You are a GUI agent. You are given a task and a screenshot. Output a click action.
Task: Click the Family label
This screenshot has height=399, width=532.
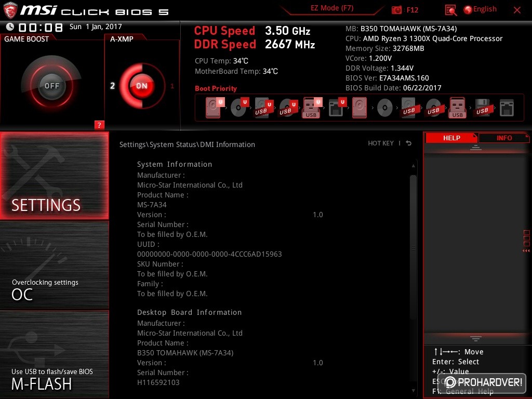point(150,284)
